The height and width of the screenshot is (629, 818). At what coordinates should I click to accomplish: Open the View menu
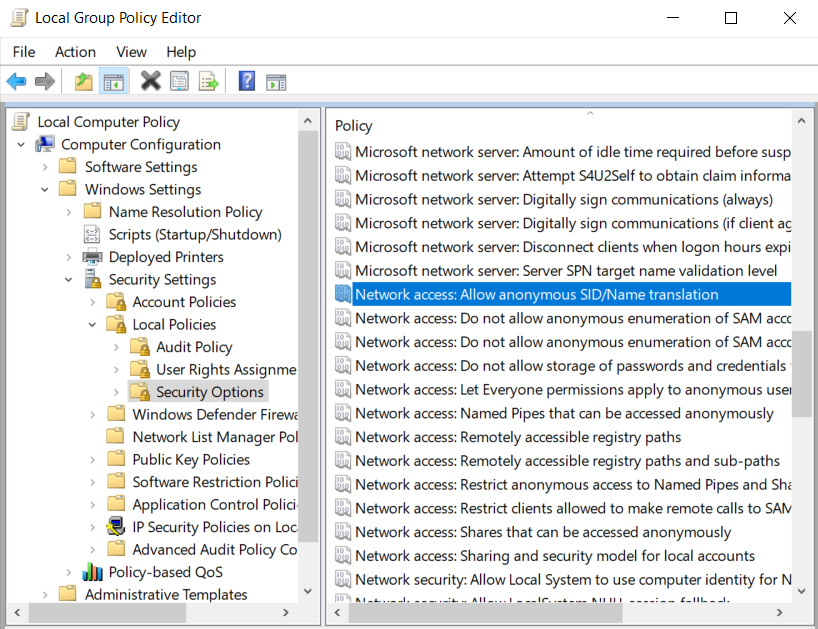pos(131,52)
